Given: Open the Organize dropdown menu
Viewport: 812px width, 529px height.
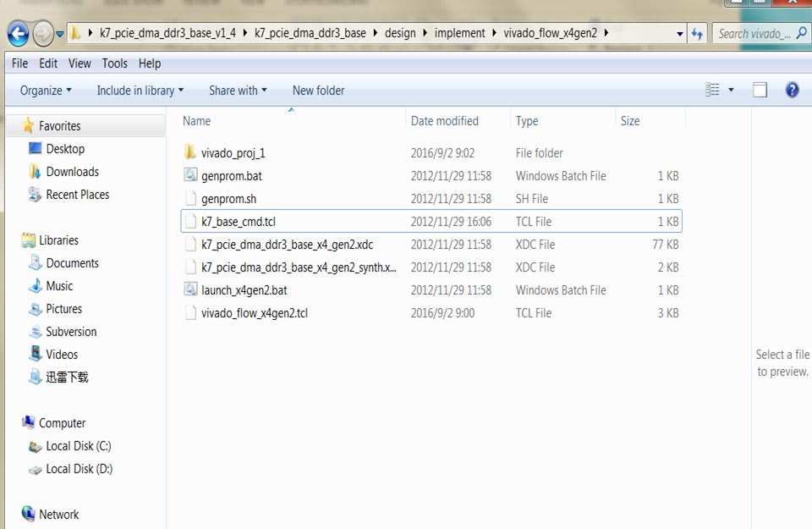Looking at the screenshot, I should click(46, 91).
